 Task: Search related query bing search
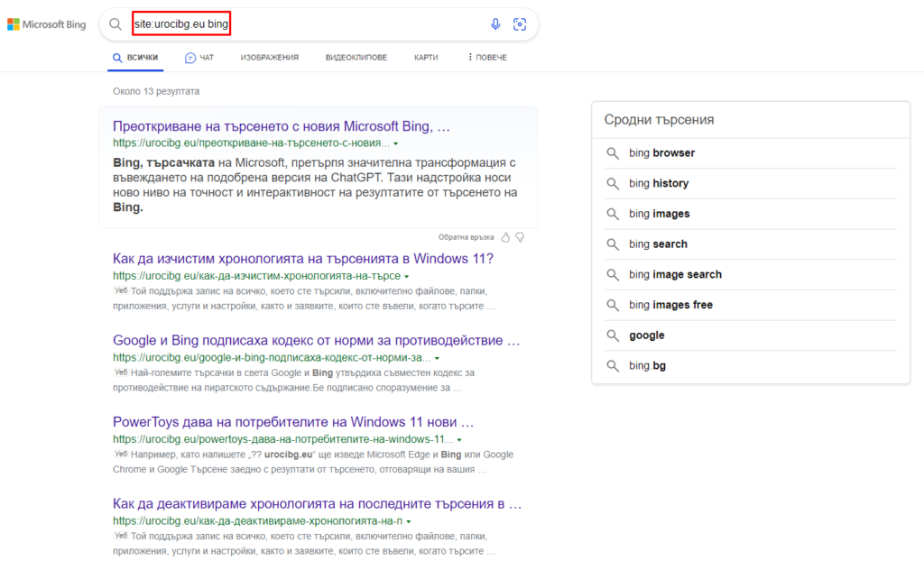(658, 244)
